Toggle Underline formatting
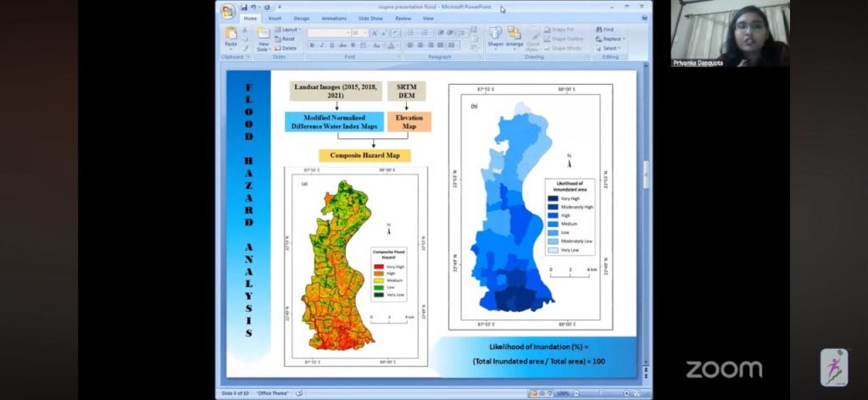This screenshot has width=868, height=400. (x=332, y=45)
